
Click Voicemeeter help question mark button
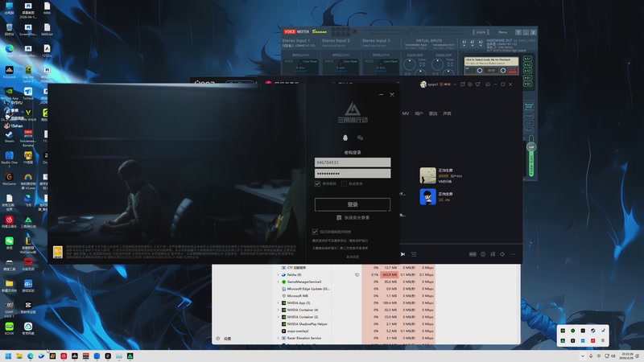pos(518,32)
